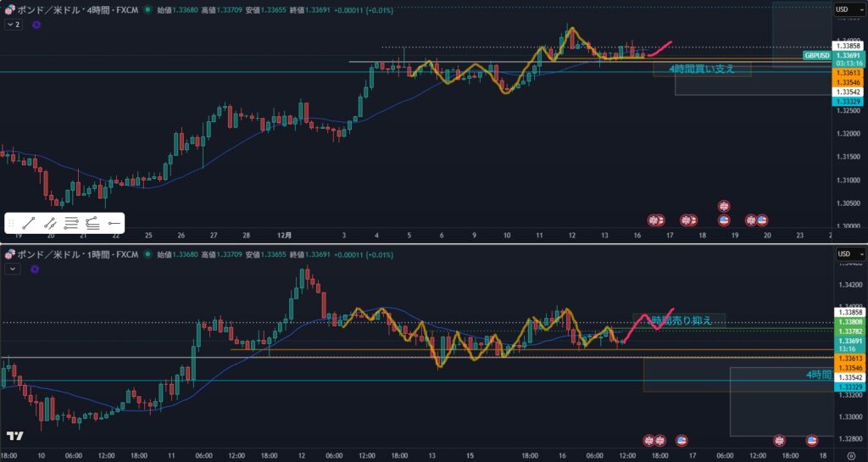Screen dimensions: 868x462
Task: Click the purple indicator icon in lower chart
Action: click(35, 269)
